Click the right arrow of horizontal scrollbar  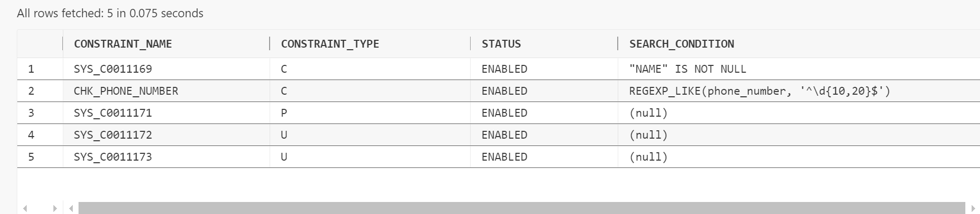[973, 208]
